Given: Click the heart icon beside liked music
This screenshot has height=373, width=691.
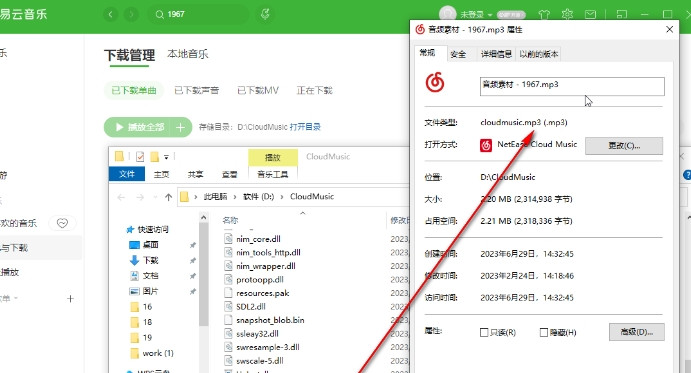Looking at the screenshot, I should [x=62, y=223].
